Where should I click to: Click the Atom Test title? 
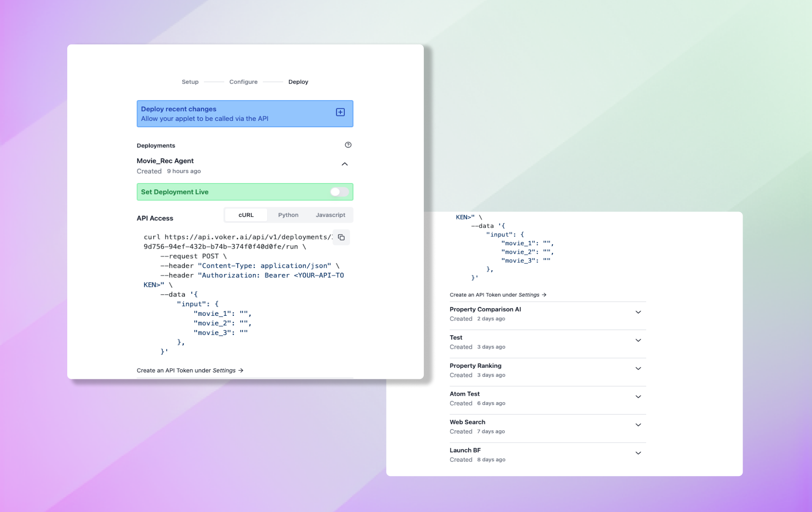click(464, 394)
